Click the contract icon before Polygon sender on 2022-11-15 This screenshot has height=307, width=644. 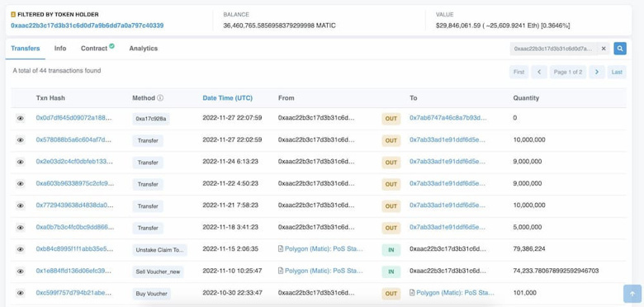[281, 248]
